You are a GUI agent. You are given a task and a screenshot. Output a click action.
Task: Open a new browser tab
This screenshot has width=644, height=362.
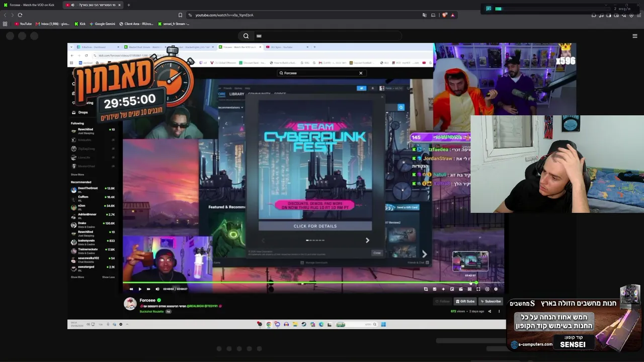pyautogui.click(x=128, y=5)
